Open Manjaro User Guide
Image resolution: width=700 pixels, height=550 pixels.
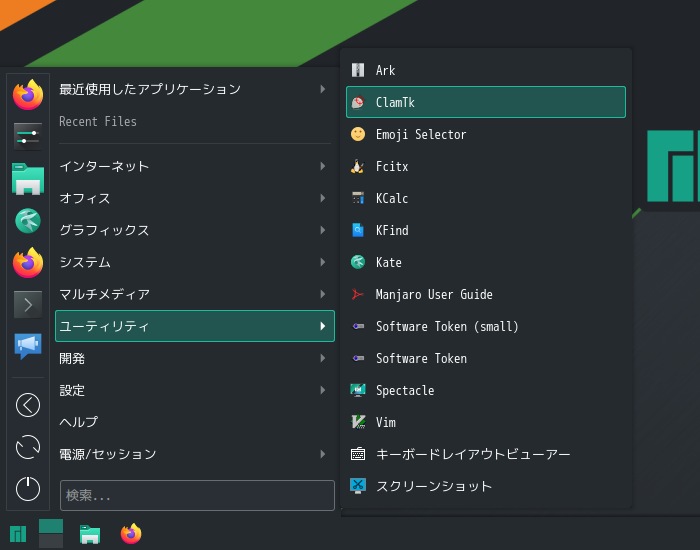486,295
